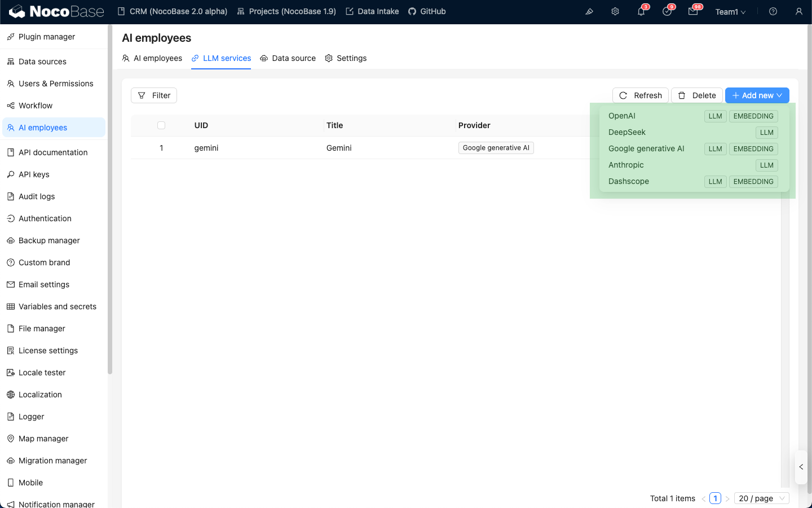Click the async tasks check icon
Image resolution: width=812 pixels, height=508 pixels.
coord(667,11)
